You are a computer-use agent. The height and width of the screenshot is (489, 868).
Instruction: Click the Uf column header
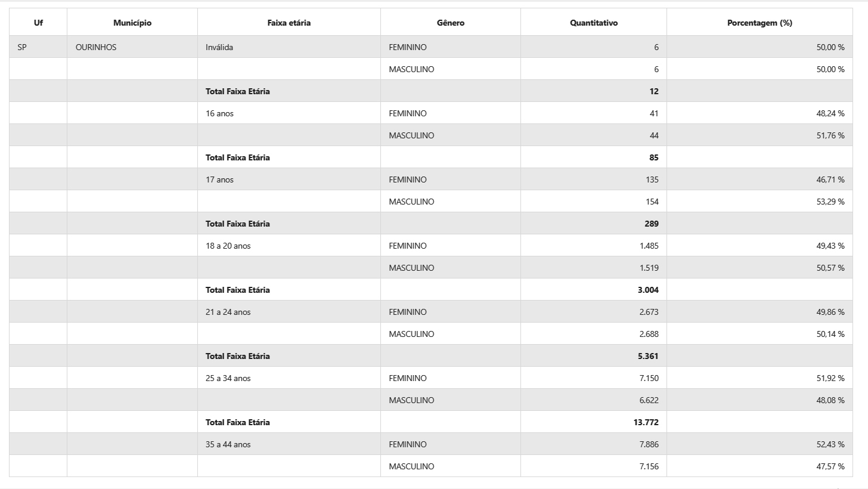[x=38, y=23]
